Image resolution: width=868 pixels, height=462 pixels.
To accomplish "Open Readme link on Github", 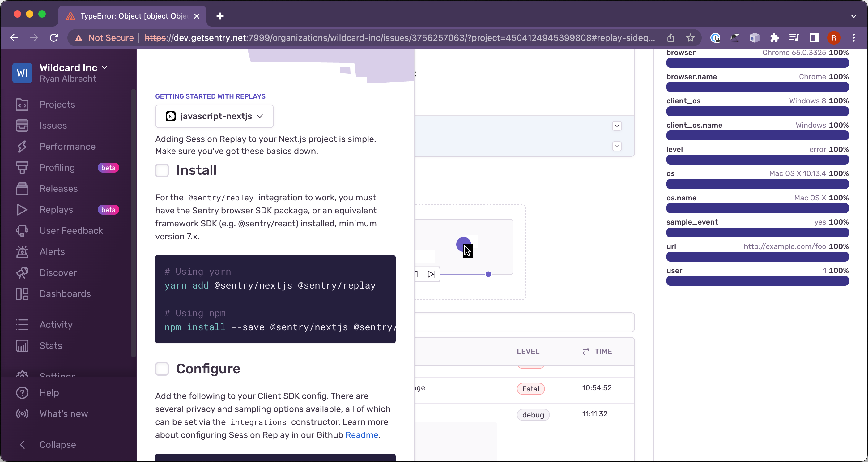I will tap(362, 435).
